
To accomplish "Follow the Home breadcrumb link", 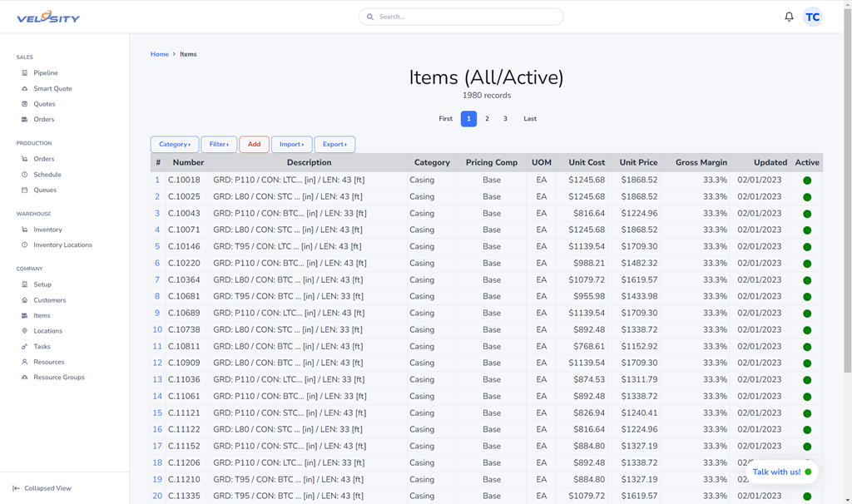I will (x=159, y=54).
